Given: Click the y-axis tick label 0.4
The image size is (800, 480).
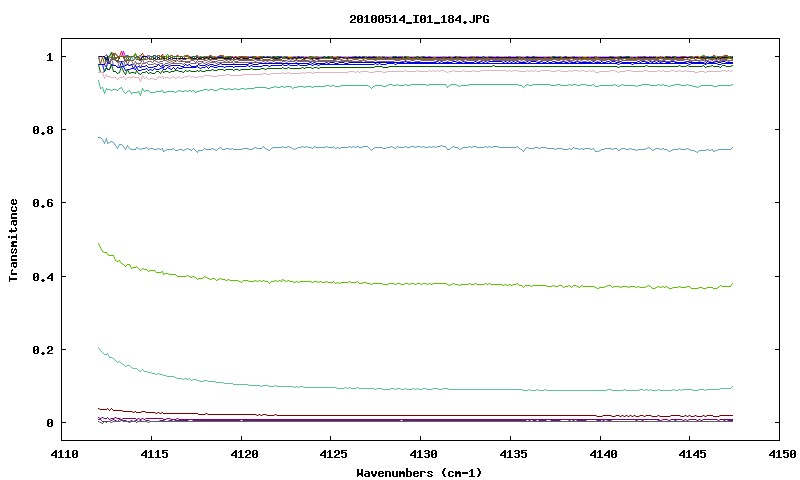Looking at the screenshot, I should [x=43, y=276].
